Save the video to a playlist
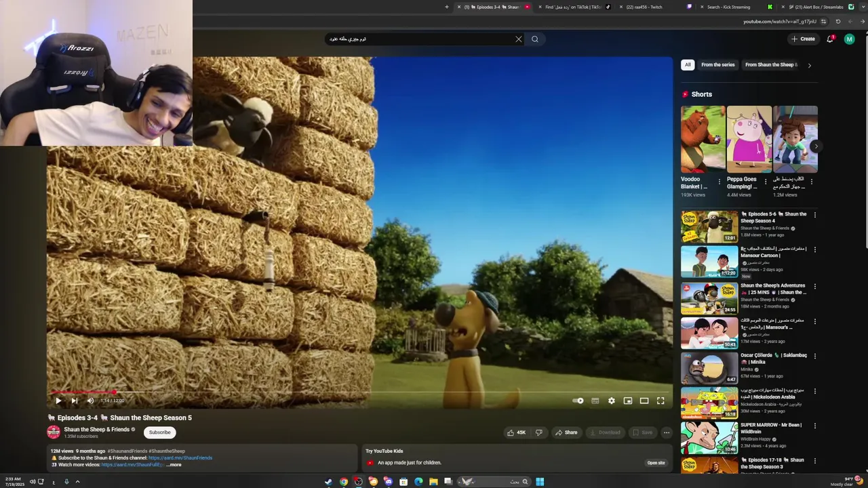The image size is (868, 488). coord(642,432)
